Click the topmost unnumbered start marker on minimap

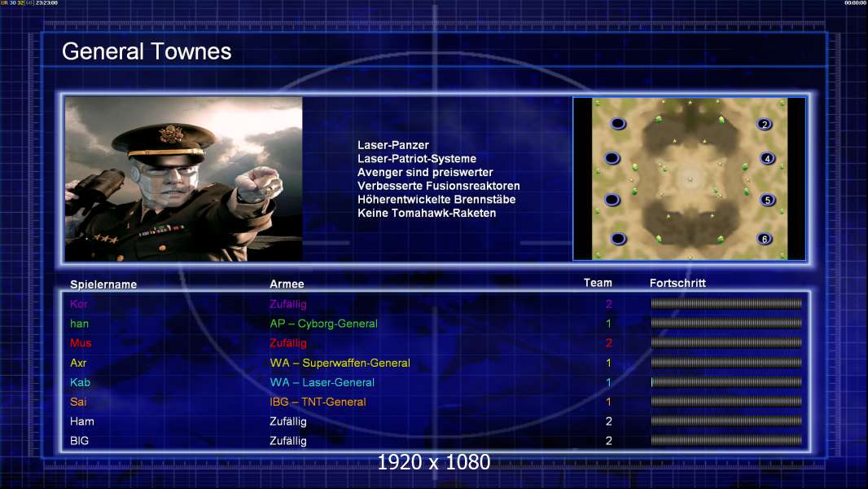tap(618, 124)
